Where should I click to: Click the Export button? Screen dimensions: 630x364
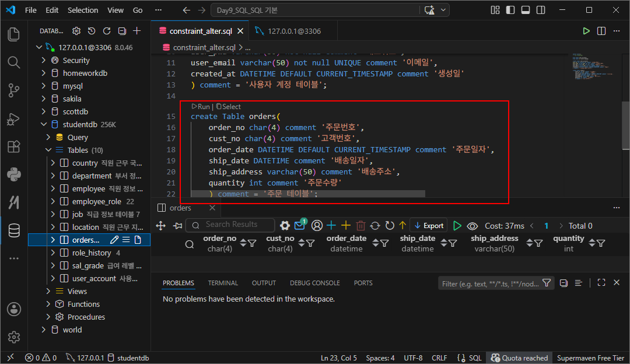click(x=429, y=226)
